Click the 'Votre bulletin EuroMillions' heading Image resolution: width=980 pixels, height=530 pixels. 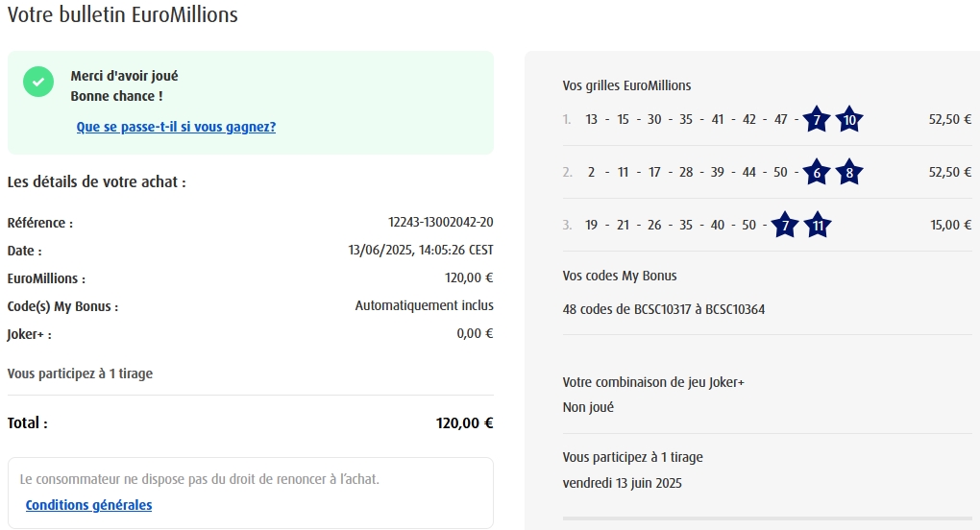pyautogui.click(x=123, y=15)
